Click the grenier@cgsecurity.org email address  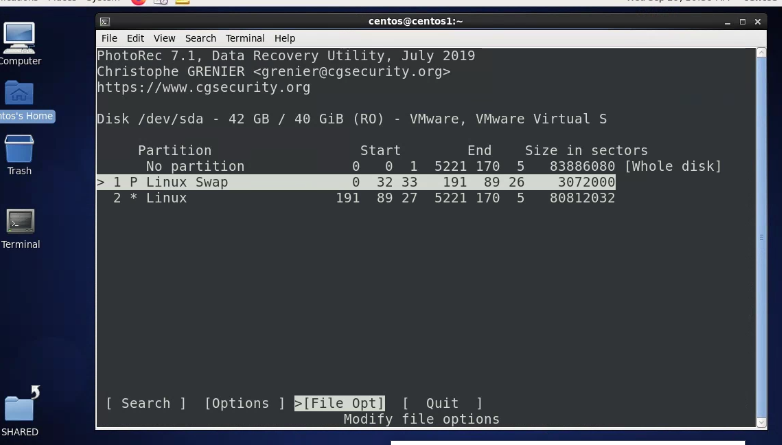(352, 71)
